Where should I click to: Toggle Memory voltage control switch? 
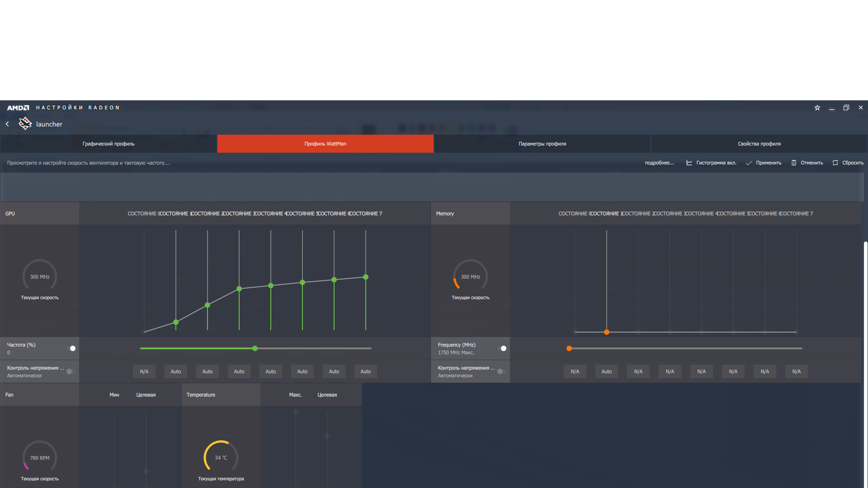point(501,371)
